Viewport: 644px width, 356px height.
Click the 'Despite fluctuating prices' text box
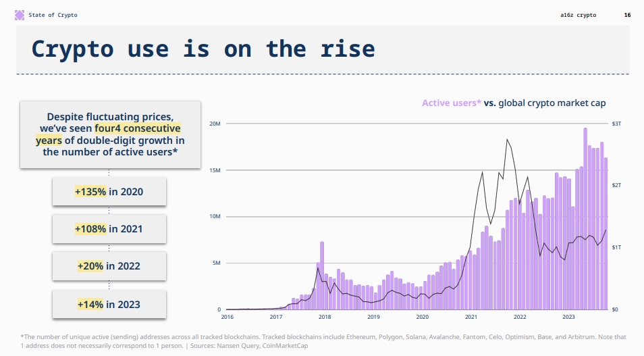tap(110, 134)
